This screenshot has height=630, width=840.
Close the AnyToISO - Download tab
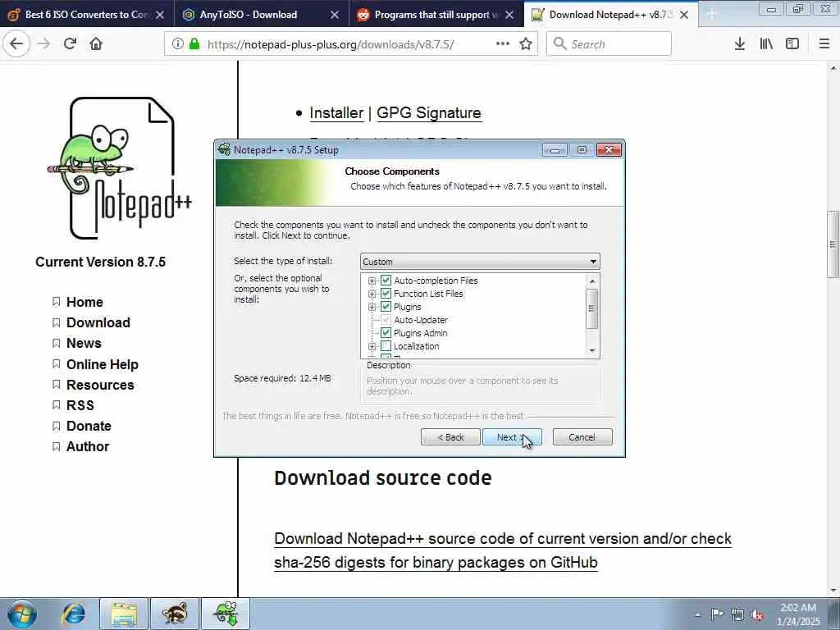335,15
